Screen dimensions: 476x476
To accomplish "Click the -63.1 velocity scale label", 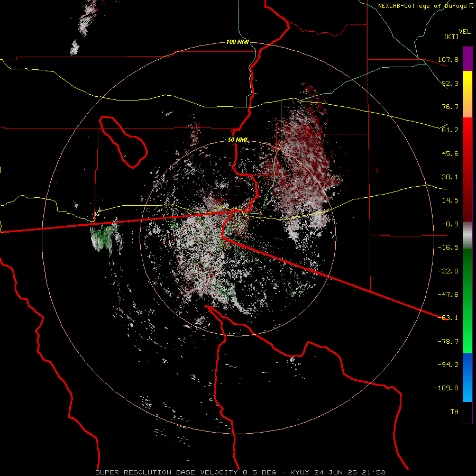I will (448, 317).
